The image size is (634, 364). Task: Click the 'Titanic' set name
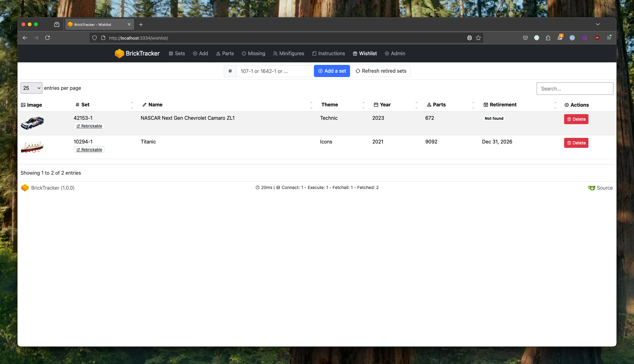(x=148, y=142)
